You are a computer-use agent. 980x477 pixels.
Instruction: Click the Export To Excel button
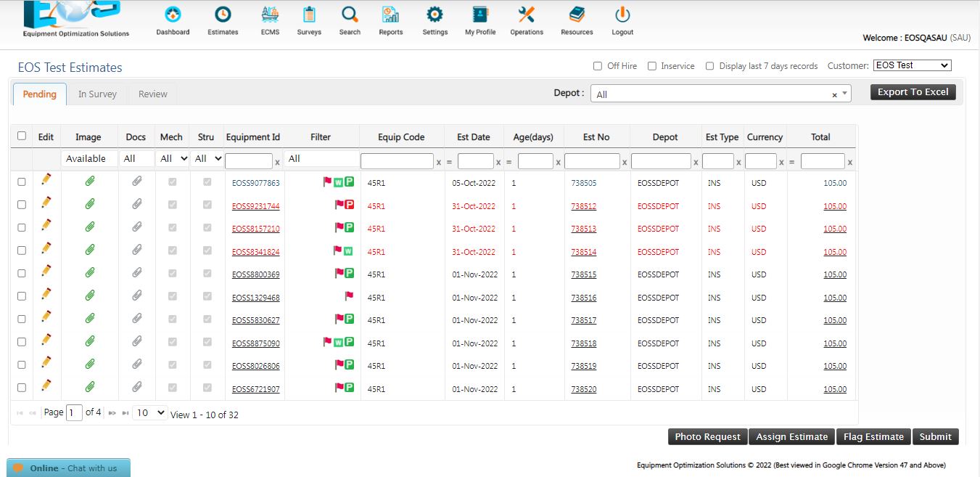click(912, 91)
